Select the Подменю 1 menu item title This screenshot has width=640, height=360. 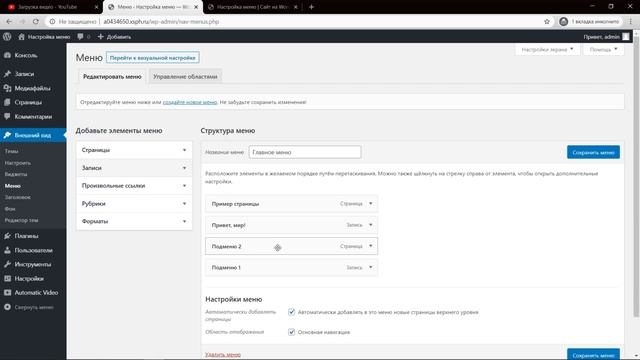point(226,268)
